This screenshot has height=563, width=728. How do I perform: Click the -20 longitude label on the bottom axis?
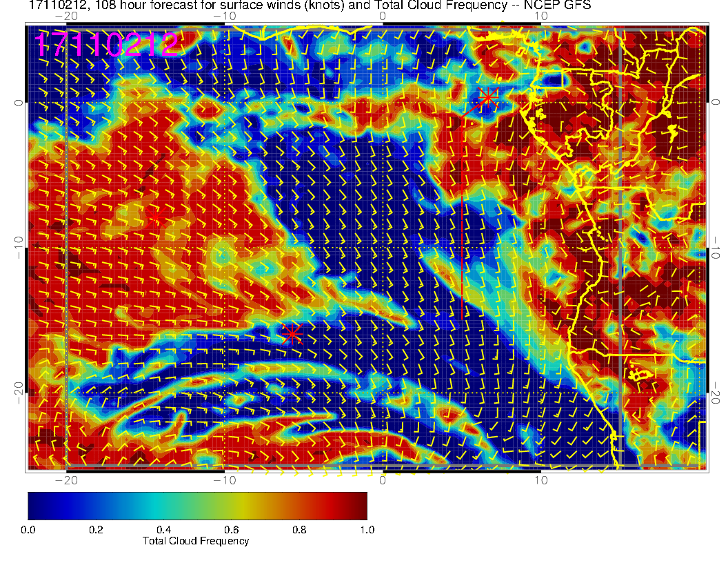(66, 480)
